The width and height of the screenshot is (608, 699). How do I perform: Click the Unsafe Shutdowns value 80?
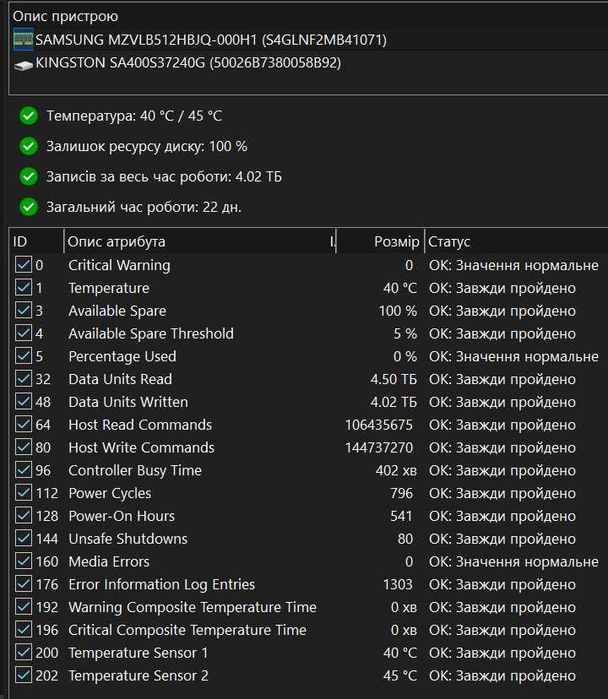pos(405,539)
